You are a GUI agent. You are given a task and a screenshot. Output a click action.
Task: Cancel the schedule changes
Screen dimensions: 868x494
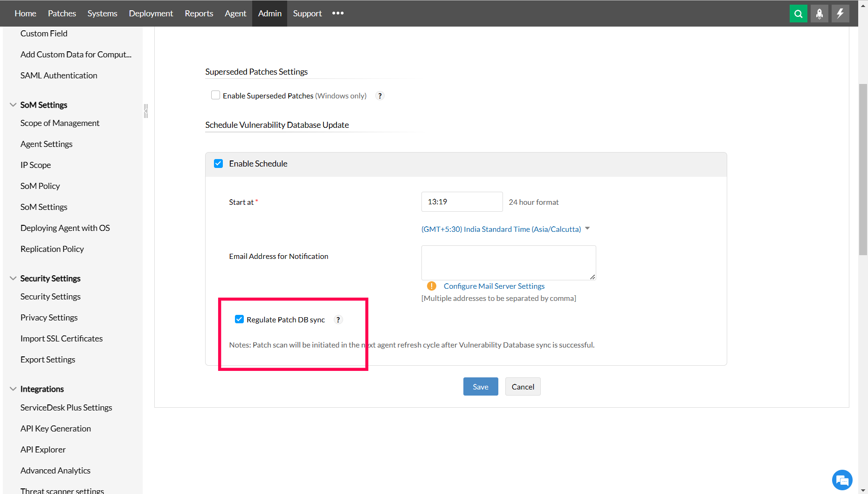[x=523, y=387]
